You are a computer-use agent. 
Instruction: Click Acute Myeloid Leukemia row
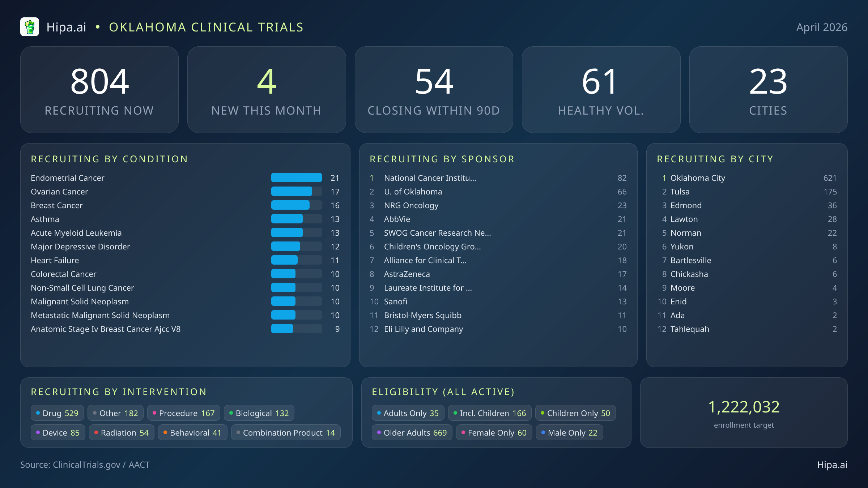click(185, 233)
